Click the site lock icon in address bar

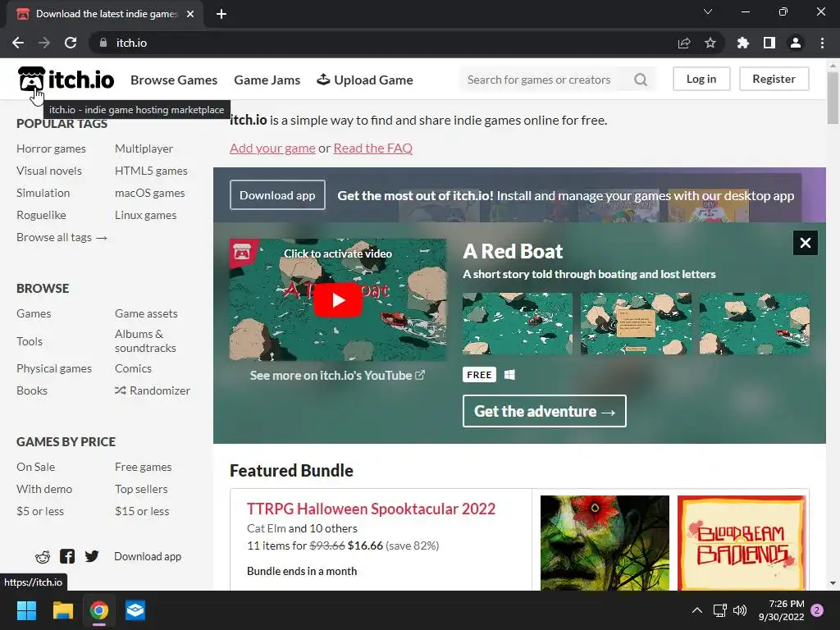tap(103, 43)
